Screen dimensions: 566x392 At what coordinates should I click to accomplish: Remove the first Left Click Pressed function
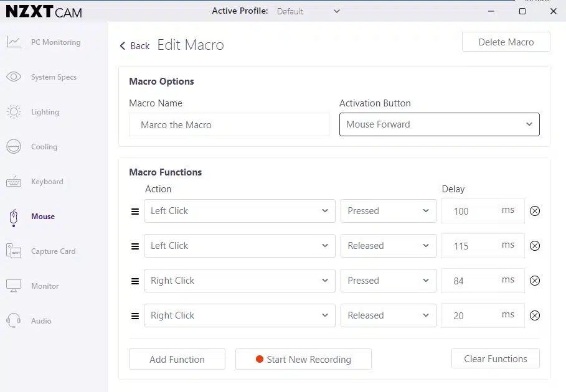point(535,211)
